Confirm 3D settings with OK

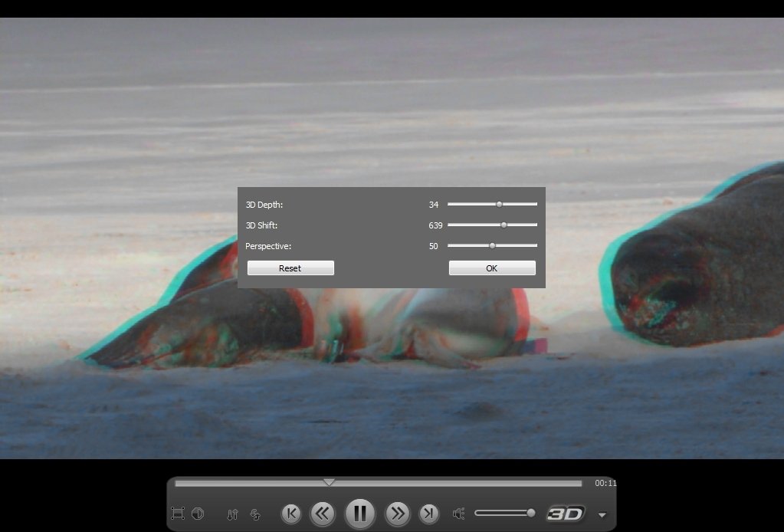click(x=492, y=268)
